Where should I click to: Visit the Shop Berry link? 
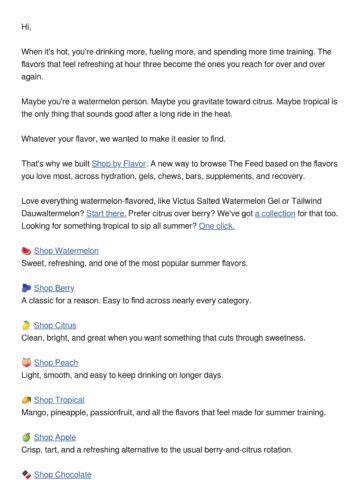point(54,288)
